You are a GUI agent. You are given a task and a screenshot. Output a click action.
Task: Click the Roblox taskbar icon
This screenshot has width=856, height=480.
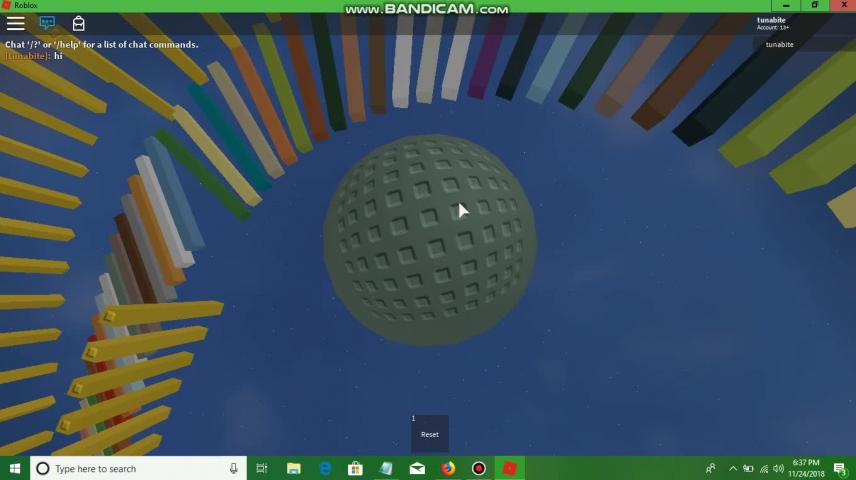pos(509,469)
